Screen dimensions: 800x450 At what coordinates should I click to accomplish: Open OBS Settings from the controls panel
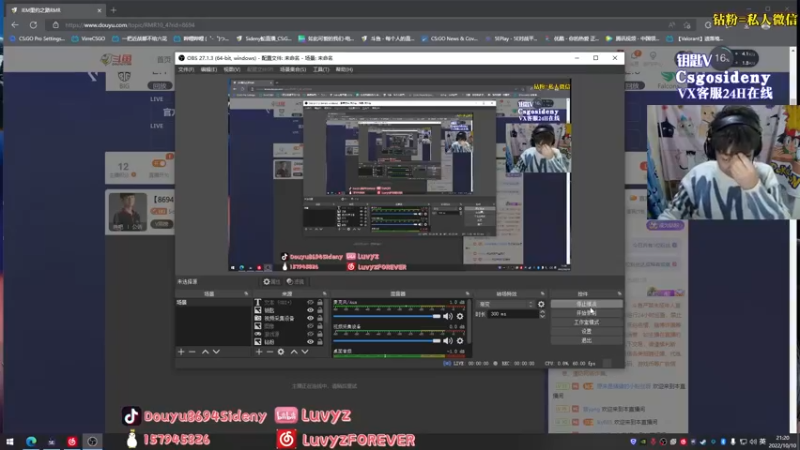(586, 331)
